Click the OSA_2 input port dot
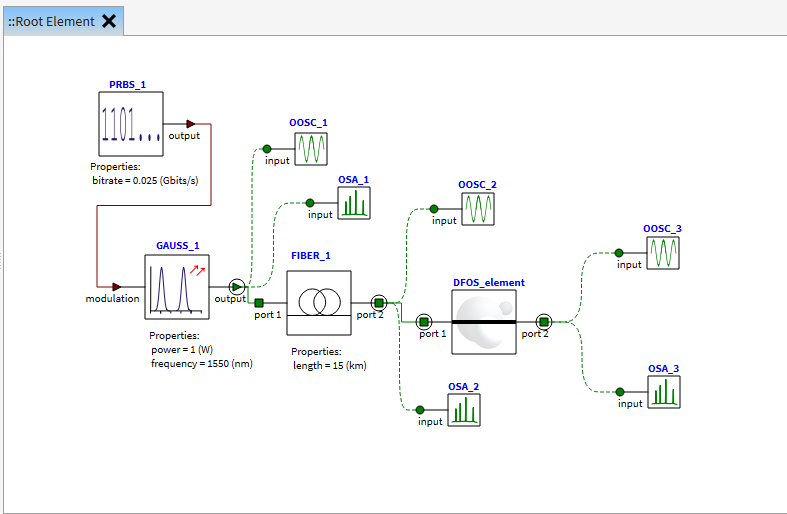The image size is (787, 514). 420,410
